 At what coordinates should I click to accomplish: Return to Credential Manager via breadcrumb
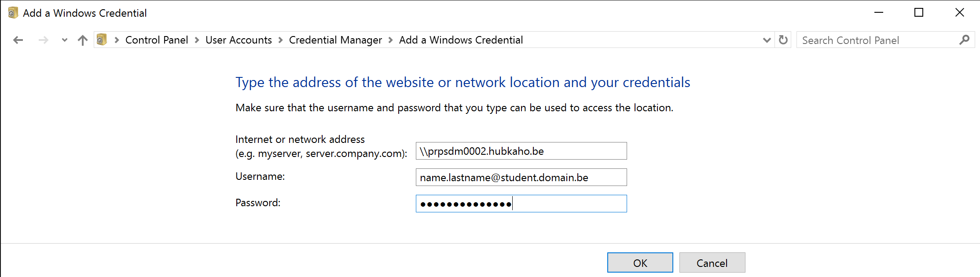coord(335,40)
